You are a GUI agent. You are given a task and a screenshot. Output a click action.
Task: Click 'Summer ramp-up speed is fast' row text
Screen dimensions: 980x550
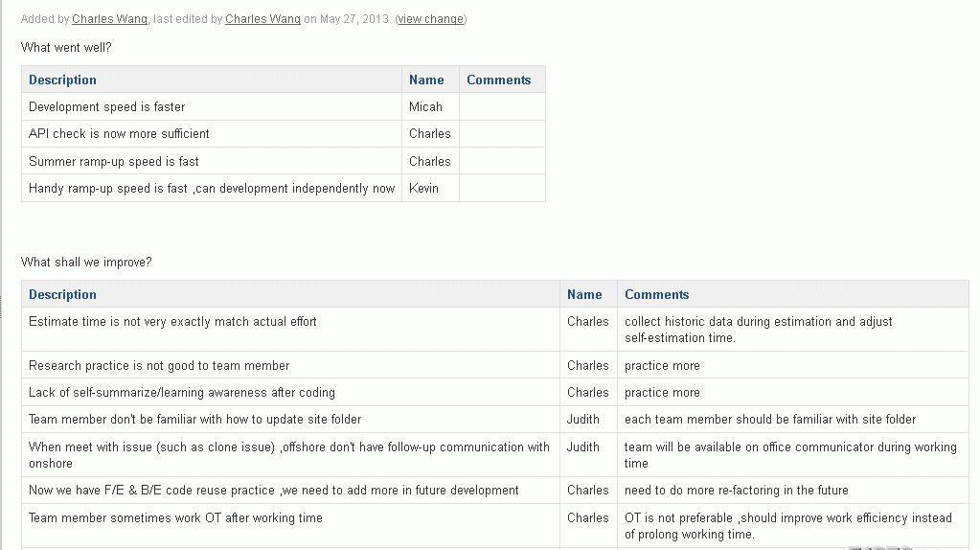click(114, 161)
